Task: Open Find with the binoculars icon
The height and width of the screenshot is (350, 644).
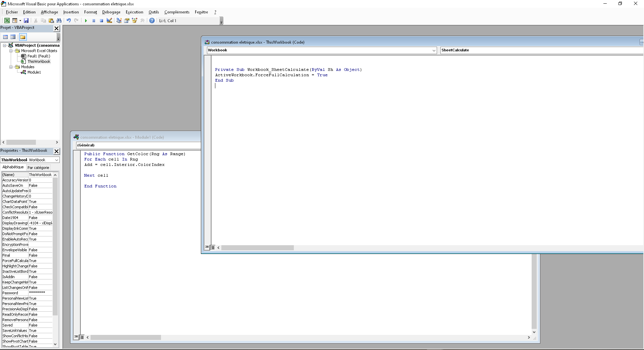Action: point(59,20)
